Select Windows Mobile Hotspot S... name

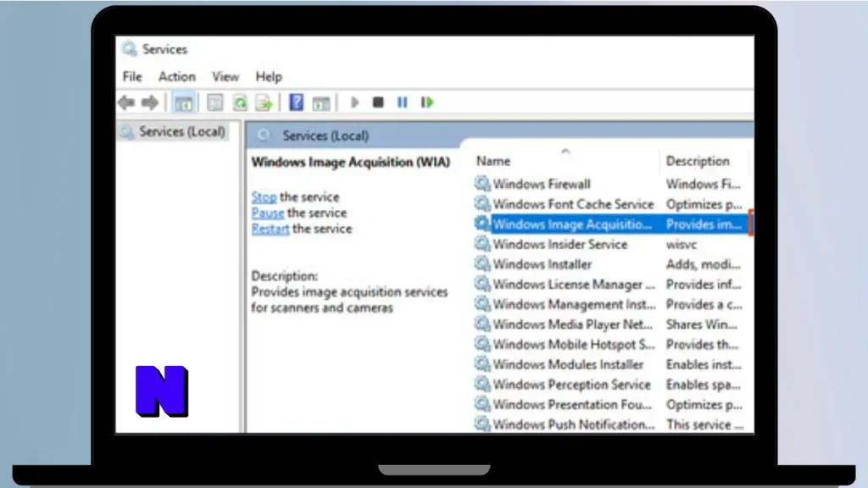(574, 344)
